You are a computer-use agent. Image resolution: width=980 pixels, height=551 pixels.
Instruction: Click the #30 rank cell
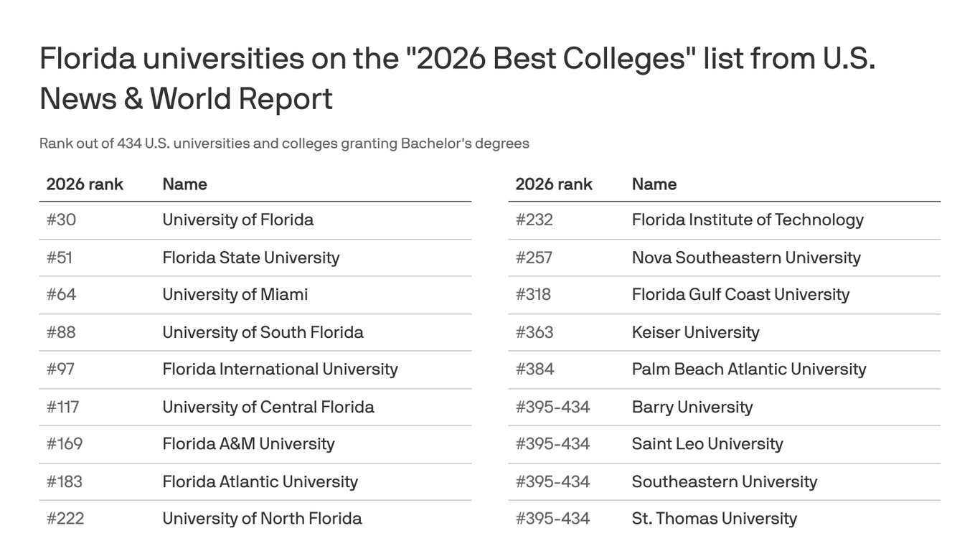pyautogui.click(x=61, y=220)
